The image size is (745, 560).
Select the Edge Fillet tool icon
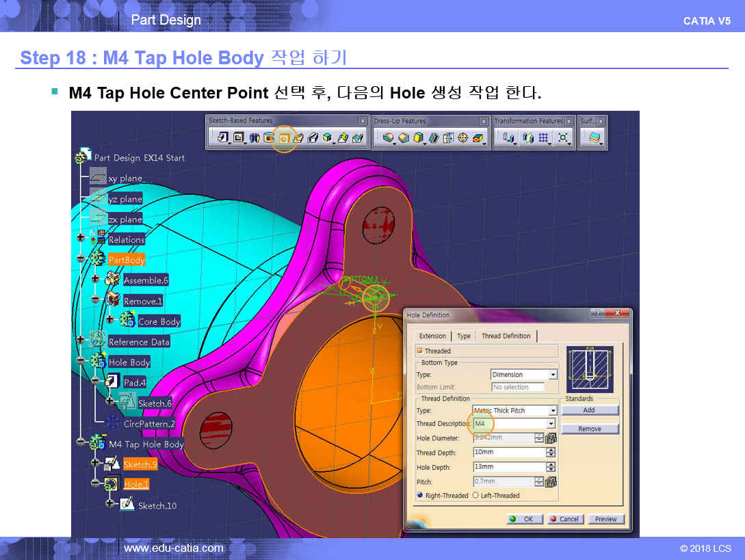(x=388, y=138)
